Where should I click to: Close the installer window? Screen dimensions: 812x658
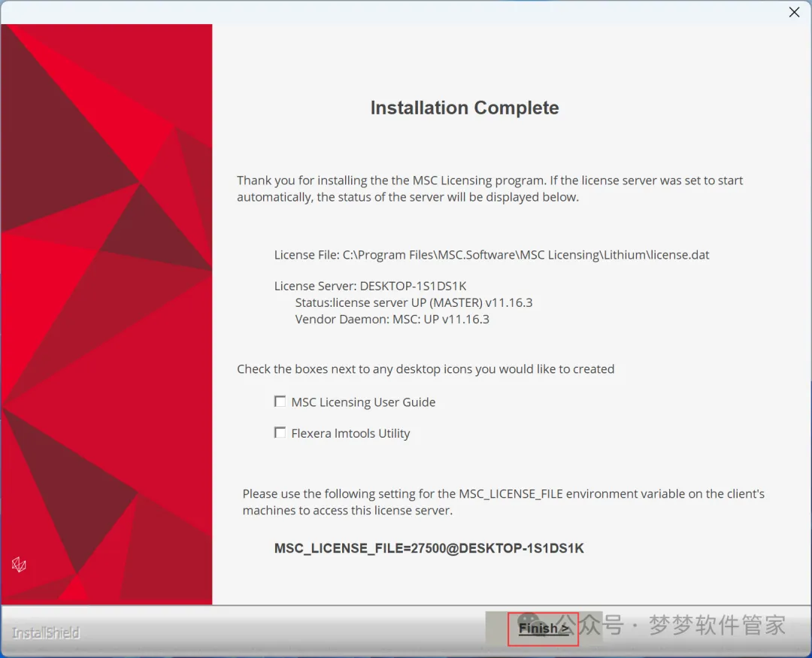(794, 12)
